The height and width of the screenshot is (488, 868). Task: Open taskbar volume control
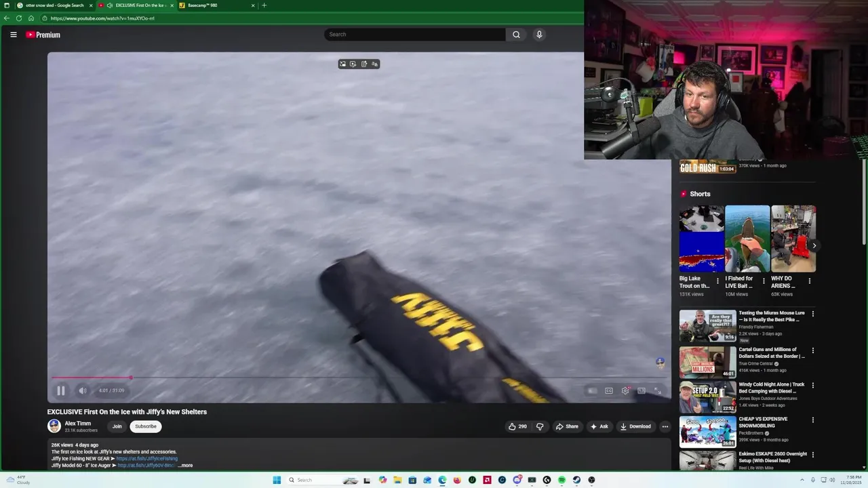point(832,480)
